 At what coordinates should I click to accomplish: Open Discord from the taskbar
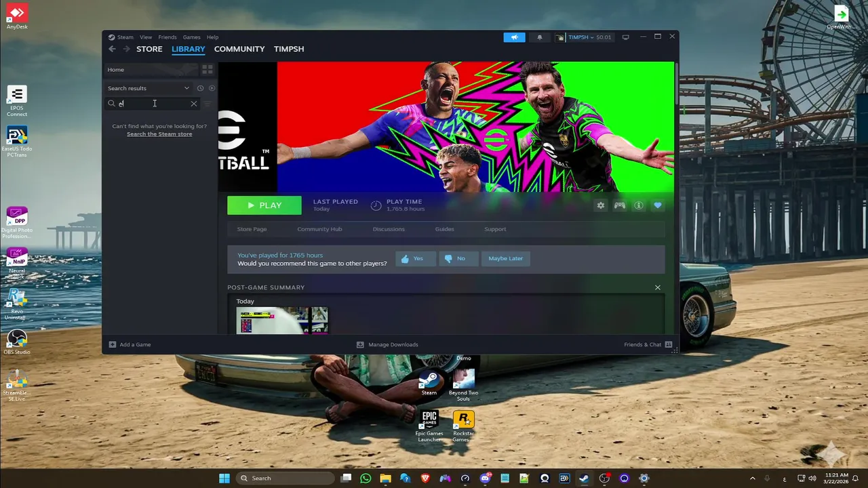[485, 478]
